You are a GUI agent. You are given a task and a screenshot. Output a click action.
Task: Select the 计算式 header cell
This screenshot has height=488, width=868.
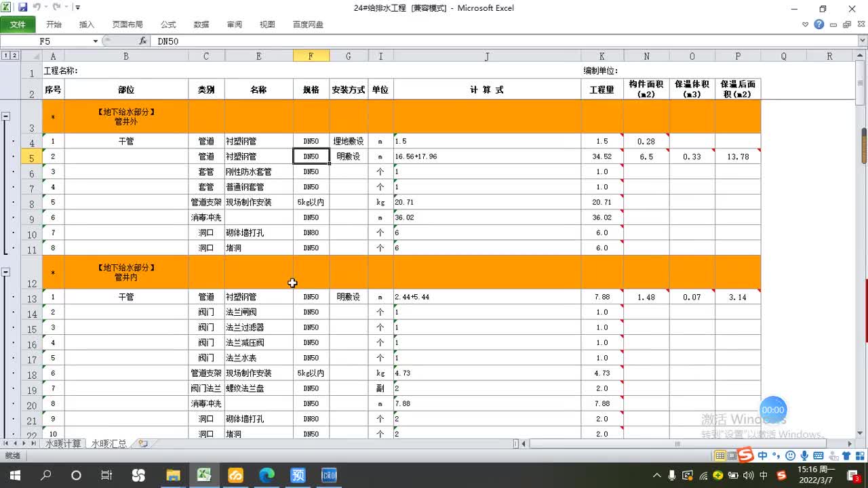487,89
